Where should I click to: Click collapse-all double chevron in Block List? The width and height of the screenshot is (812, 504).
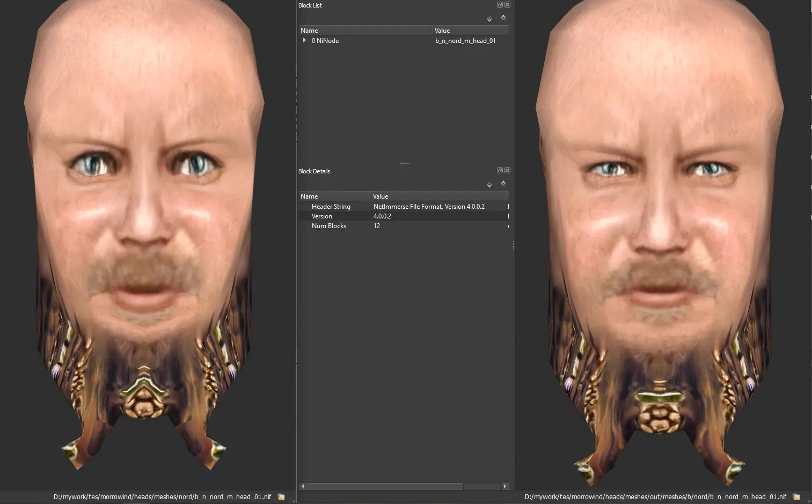tap(503, 17)
